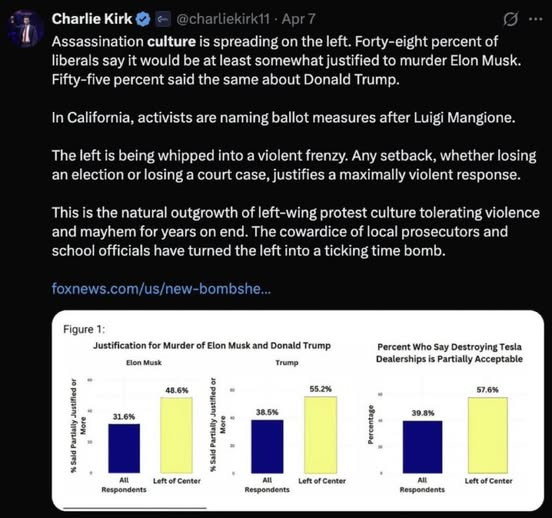Click the Tesla Dealerships chart title
552x518 pixels.
pyautogui.click(x=449, y=353)
